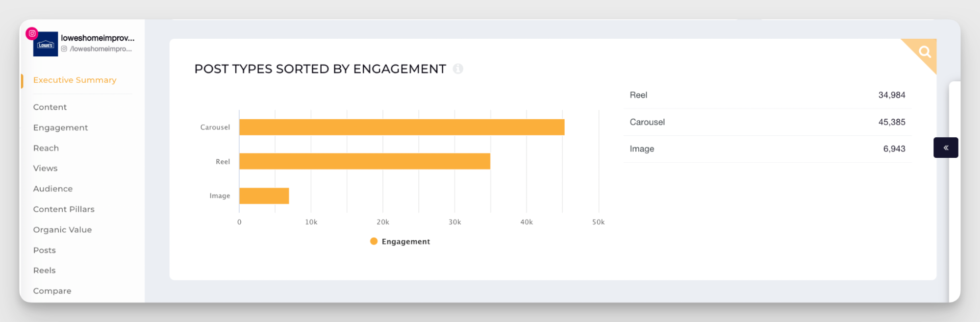This screenshot has width=980, height=322.
Task: Navigate to the Views section
Action: pos(46,168)
